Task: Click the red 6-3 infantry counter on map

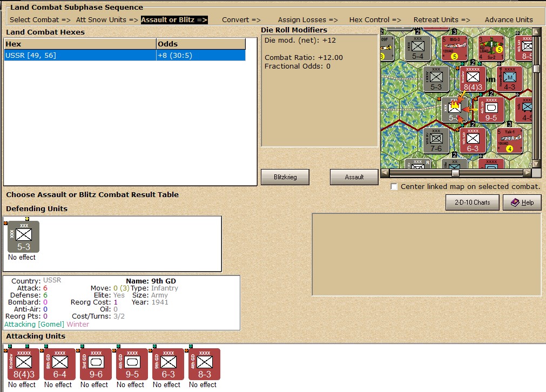Action: (x=473, y=140)
